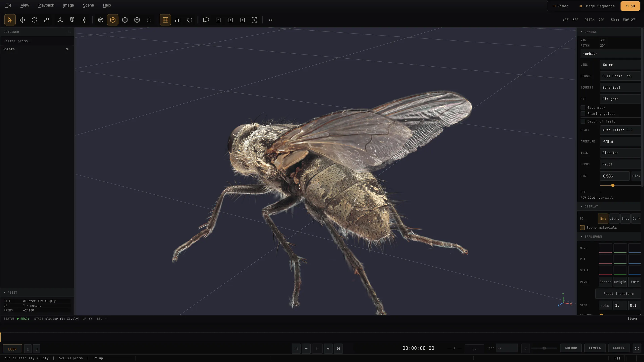The height and width of the screenshot is (362, 644).
Task: Toggle visibility eye for Splats
Action: pos(67,49)
